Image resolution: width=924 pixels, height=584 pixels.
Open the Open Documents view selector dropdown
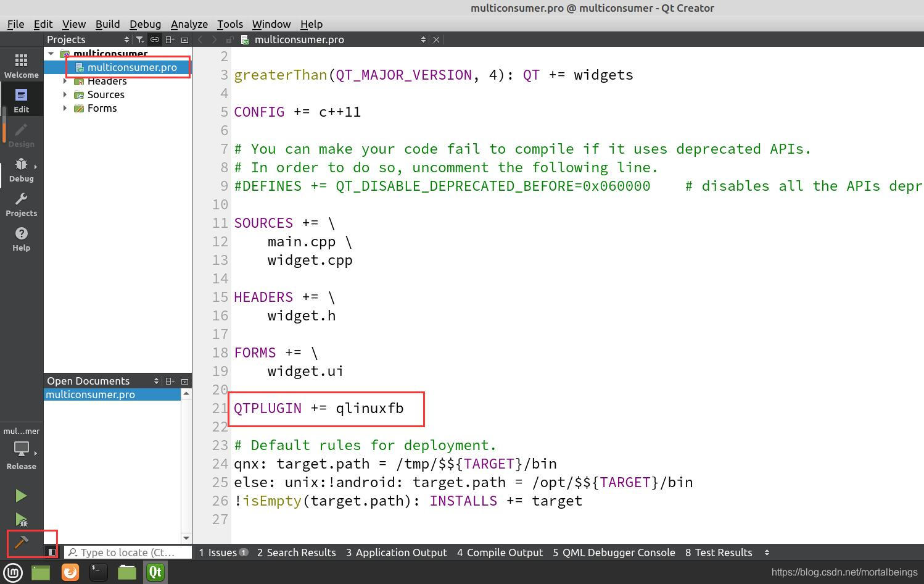156,381
